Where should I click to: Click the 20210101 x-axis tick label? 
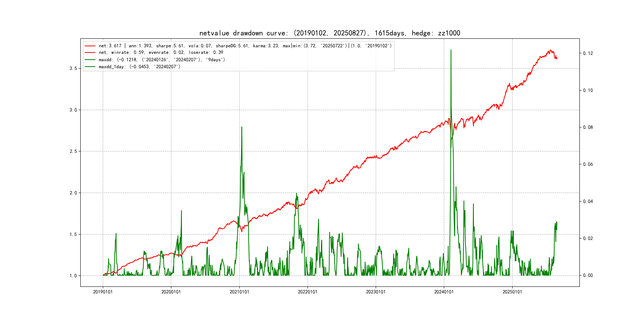(x=239, y=292)
